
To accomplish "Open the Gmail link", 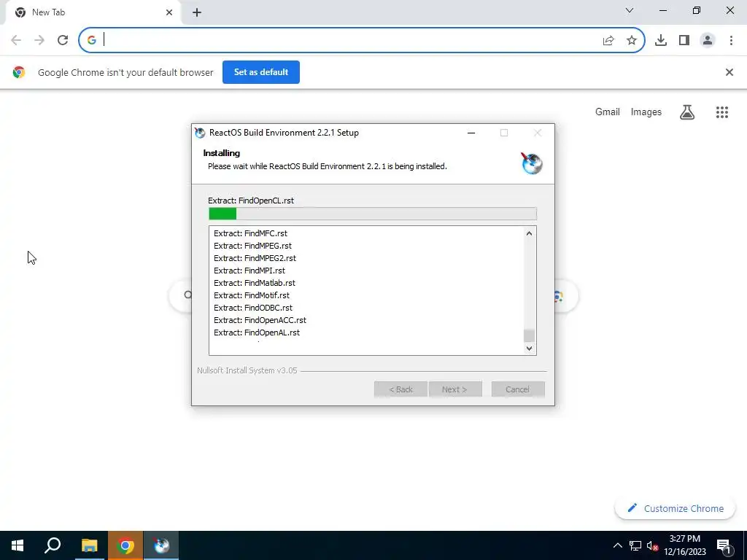I will (x=608, y=112).
